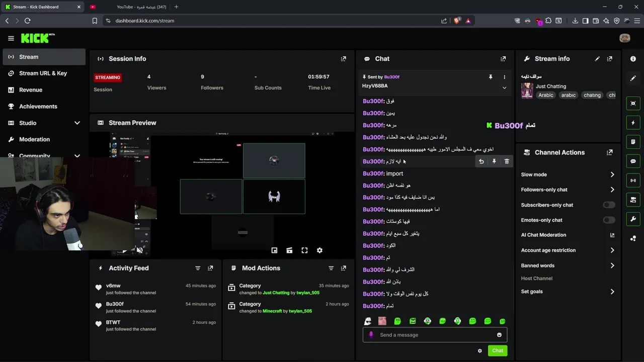The width and height of the screenshot is (644, 362).
Task: Expand Slow mode options
Action: (x=612, y=174)
